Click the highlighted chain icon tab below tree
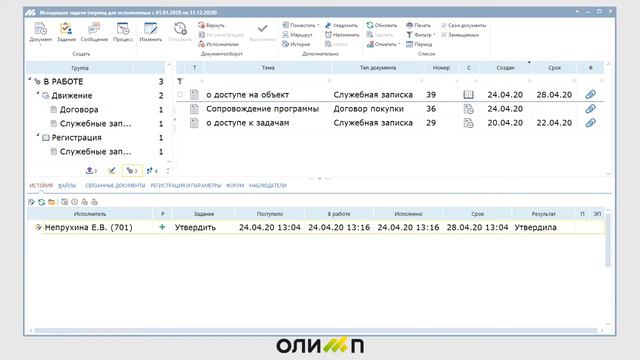The image size is (640, 360). tap(132, 171)
